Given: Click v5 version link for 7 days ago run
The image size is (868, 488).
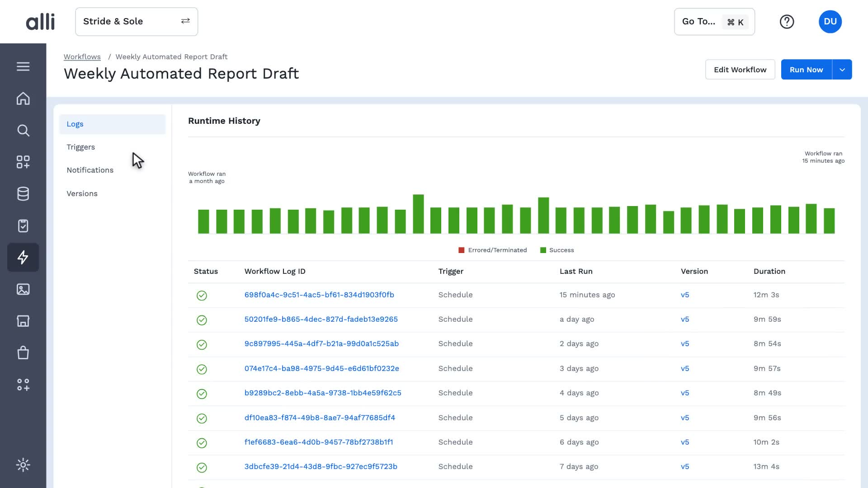Looking at the screenshot, I should pos(685,467).
